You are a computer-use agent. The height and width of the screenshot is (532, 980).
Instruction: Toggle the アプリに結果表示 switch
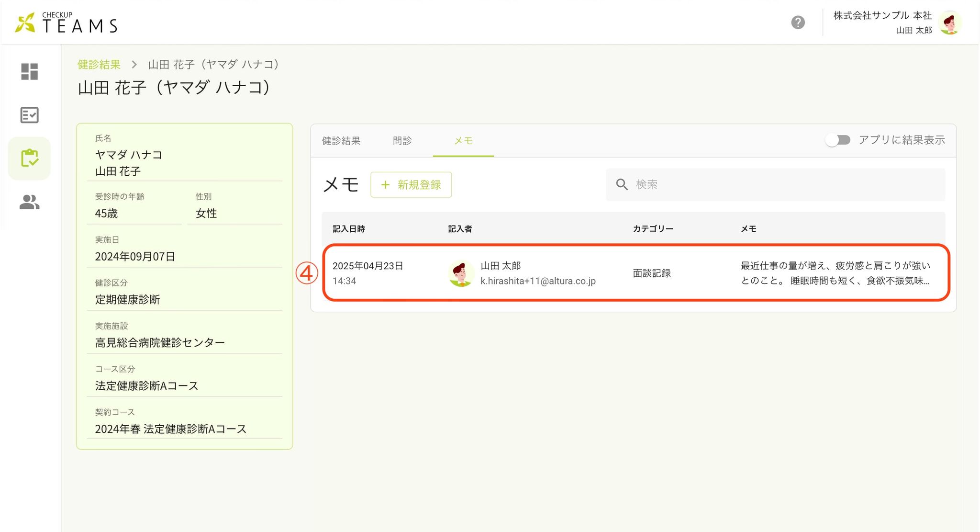[837, 140]
